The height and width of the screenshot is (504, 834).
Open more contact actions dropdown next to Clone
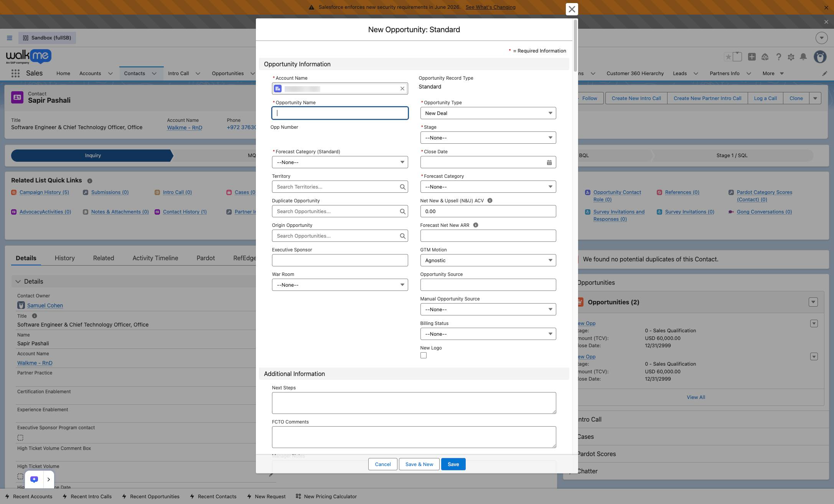coord(815,98)
